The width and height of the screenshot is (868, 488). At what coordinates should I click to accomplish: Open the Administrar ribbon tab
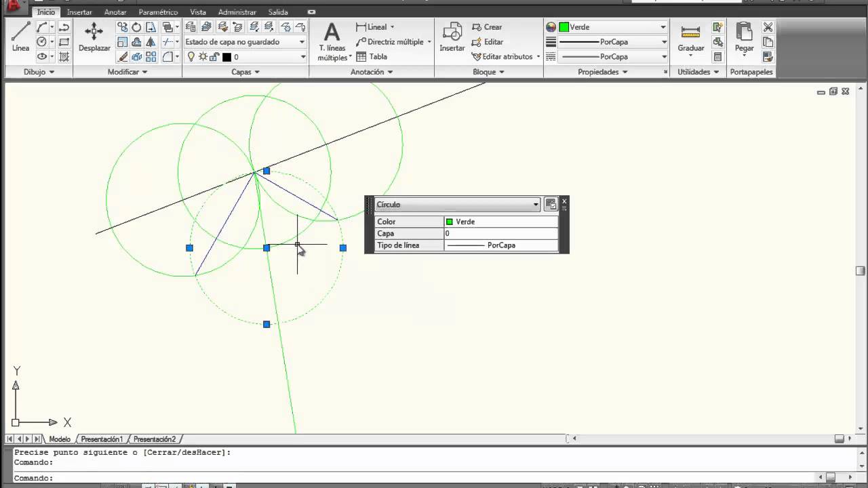click(x=237, y=12)
